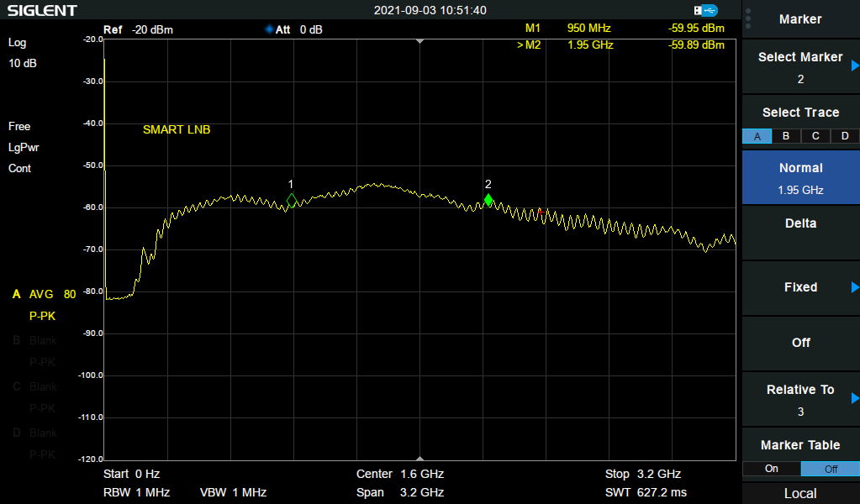
Task: Click trace D Blank status
Action: point(34,433)
